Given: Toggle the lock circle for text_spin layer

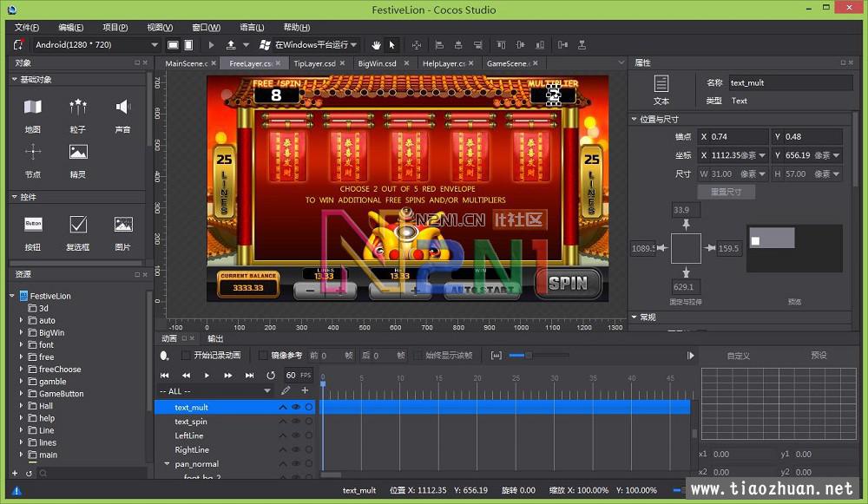Looking at the screenshot, I should click(309, 421).
